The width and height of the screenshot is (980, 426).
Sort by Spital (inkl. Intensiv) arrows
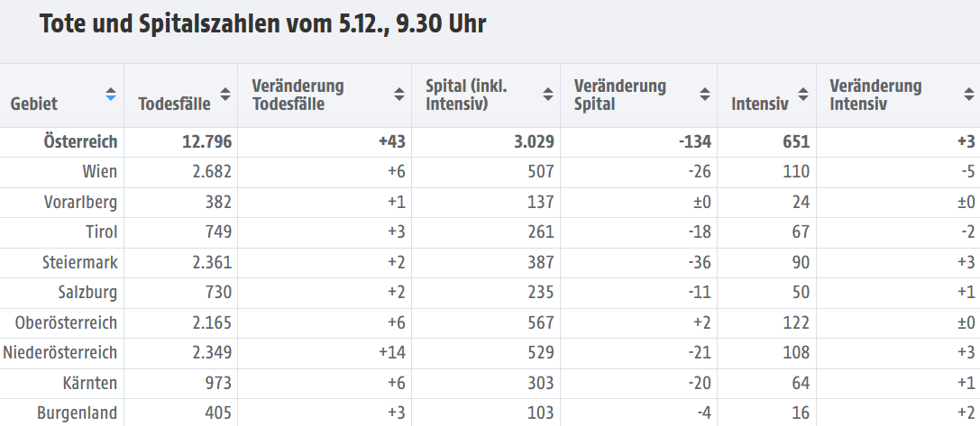coord(548,95)
